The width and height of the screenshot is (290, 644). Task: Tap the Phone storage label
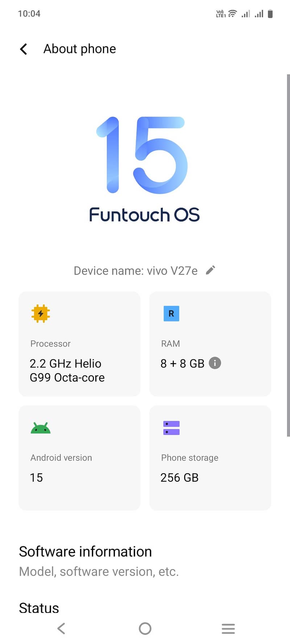pyautogui.click(x=190, y=458)
